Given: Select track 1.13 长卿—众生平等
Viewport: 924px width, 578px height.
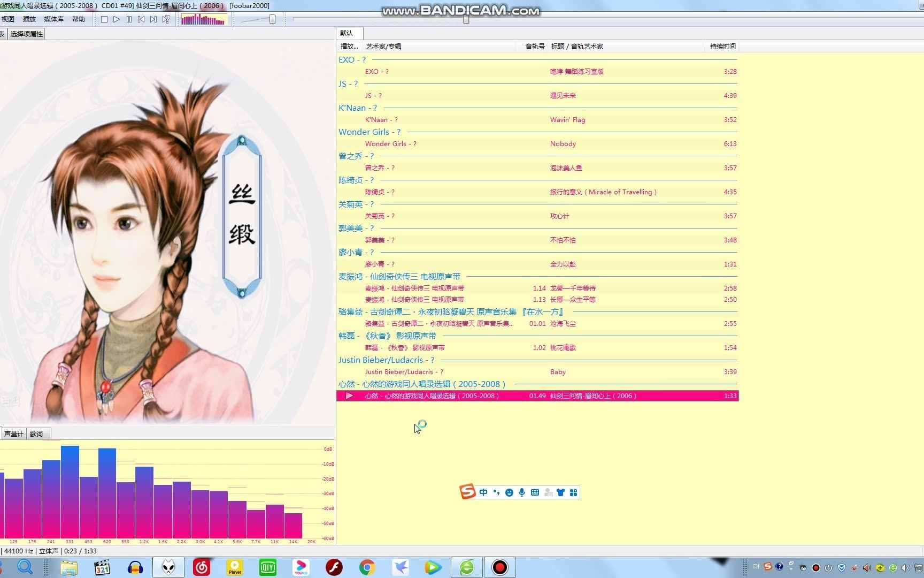Looking at the screenshot, I should click(537, 300).
